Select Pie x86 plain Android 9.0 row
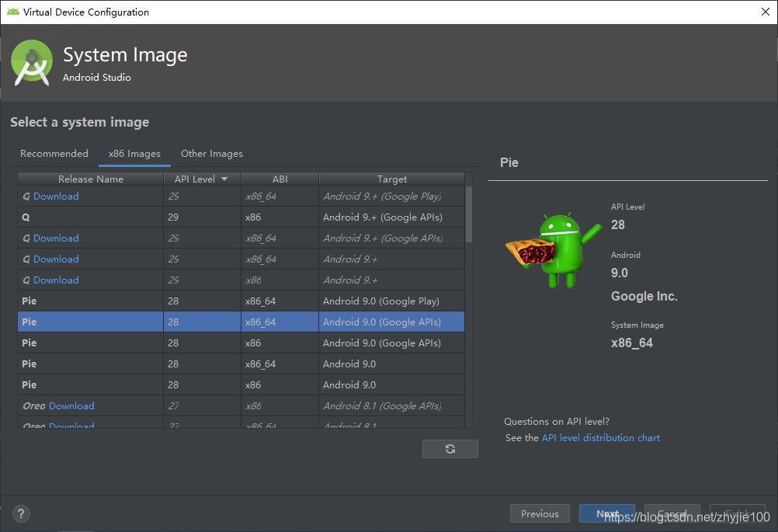778x532 pixels. tap(241, 384)
